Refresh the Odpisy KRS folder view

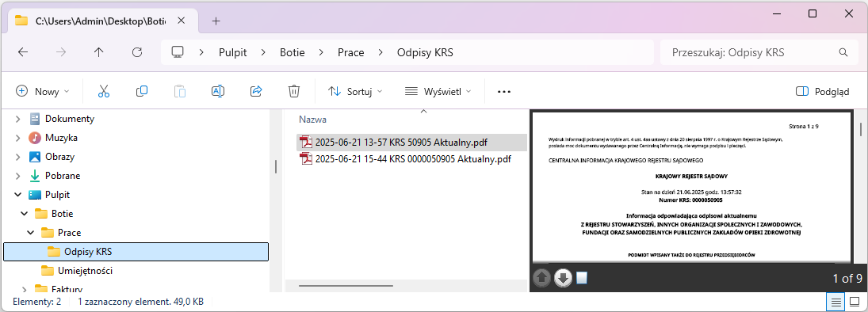coord(136,52)
